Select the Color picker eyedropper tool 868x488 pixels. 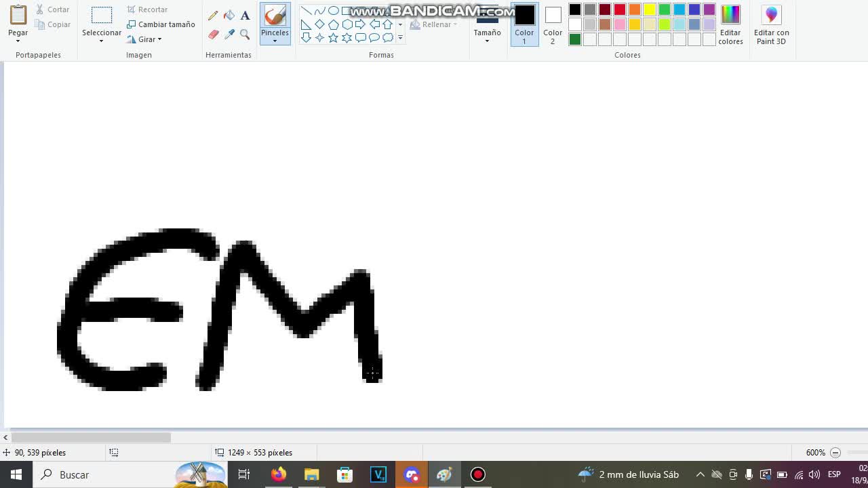[x=229, y=34]
